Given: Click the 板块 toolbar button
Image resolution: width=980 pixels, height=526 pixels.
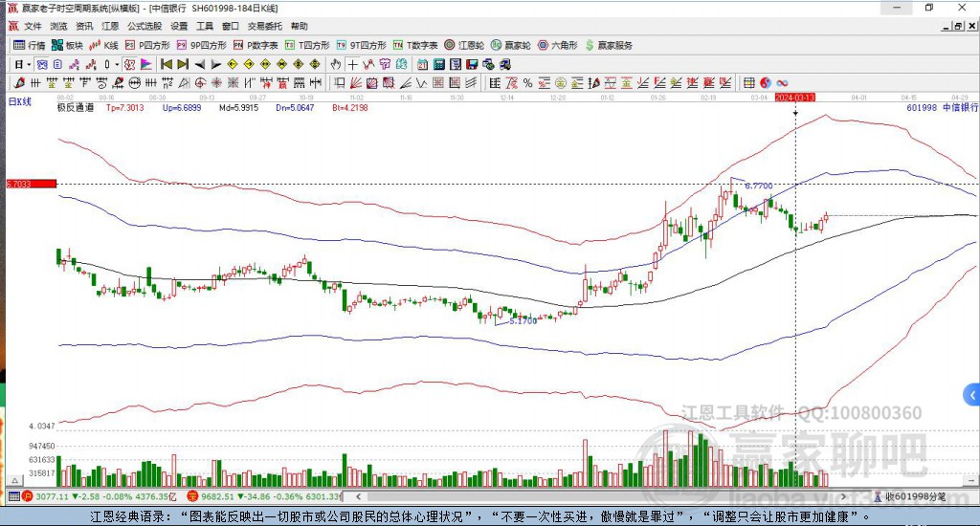Looking at the screenshot, I should [68, 45].
